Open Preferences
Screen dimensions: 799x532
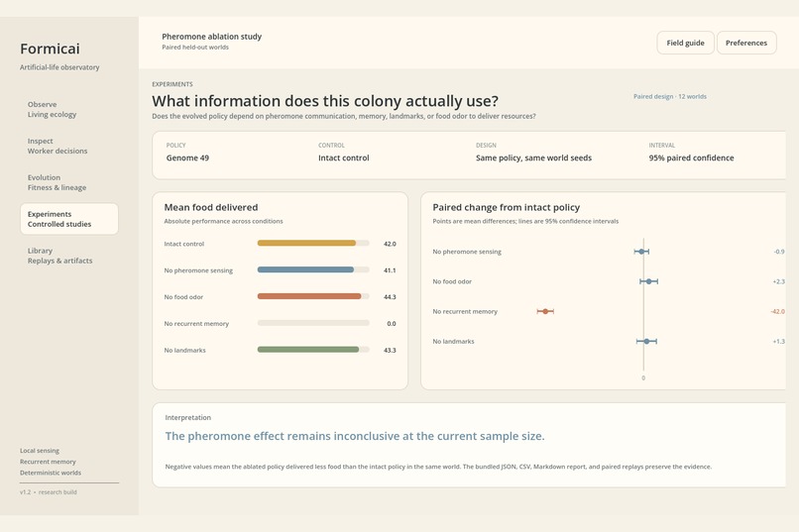[746, 43]
